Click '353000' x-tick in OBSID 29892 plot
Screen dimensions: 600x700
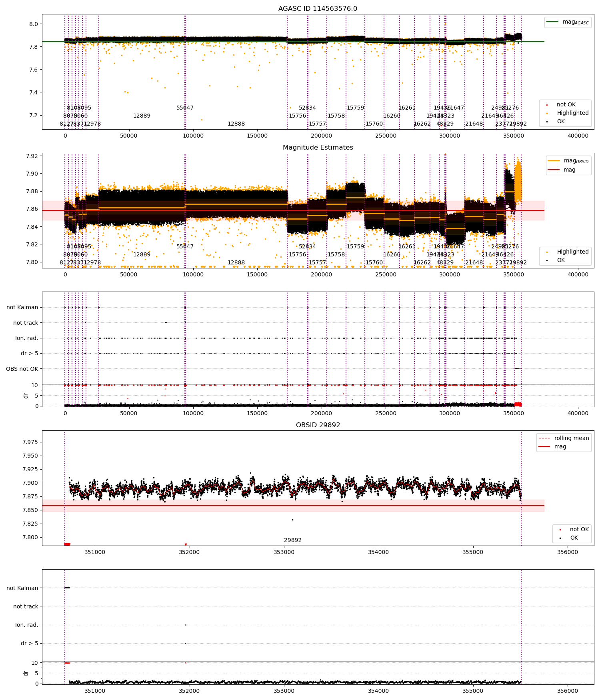coord(284,552)
